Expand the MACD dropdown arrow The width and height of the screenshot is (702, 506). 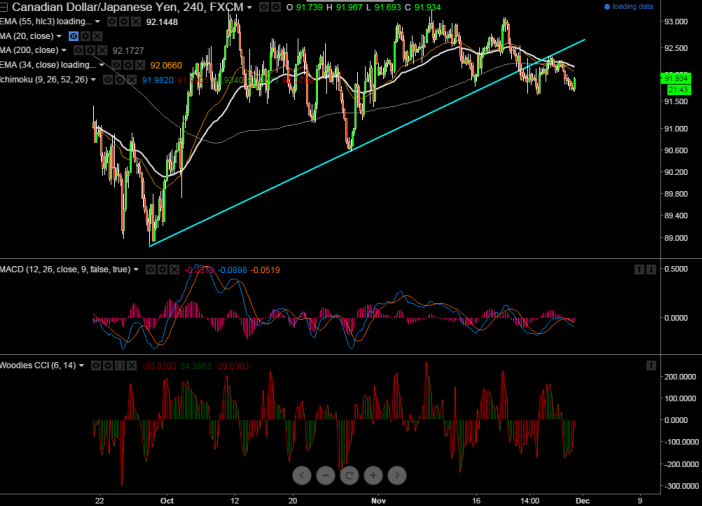click(136, 270)
